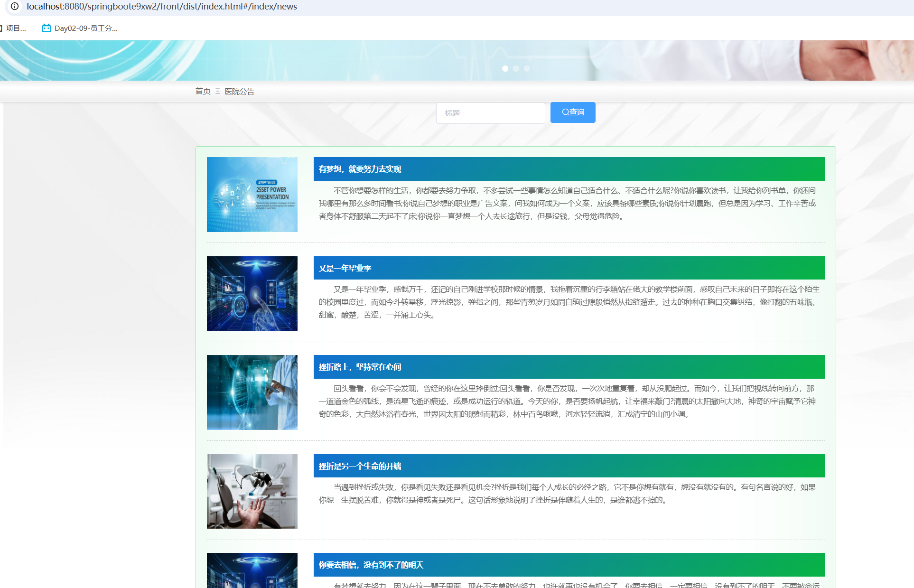Click summary text starting 当遇到挫折或失败
Image resolution: width=914 pixels, height=588 pixels.
(x=567, y=494)
